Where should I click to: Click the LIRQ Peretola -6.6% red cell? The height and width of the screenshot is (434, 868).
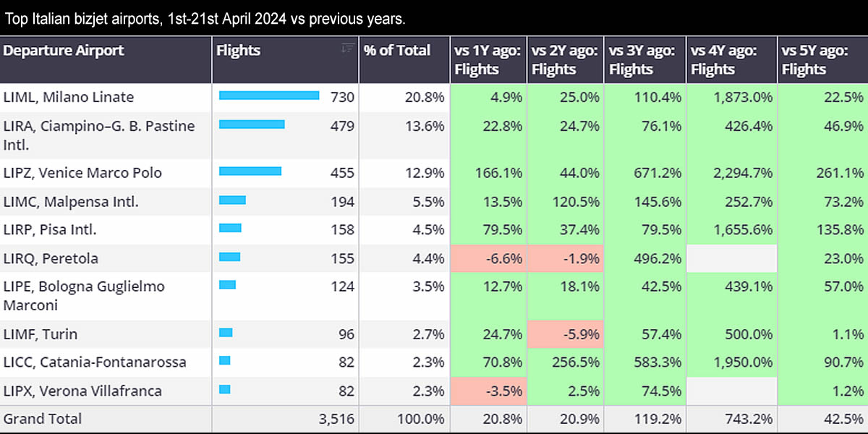tap(488, 258)
